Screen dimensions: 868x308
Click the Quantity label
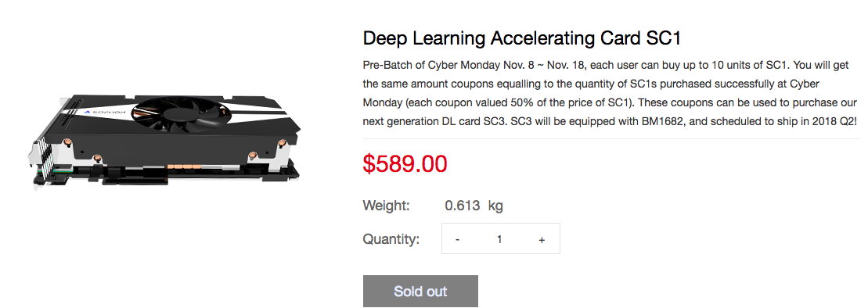pyautogui.click(x=391, y=239)
